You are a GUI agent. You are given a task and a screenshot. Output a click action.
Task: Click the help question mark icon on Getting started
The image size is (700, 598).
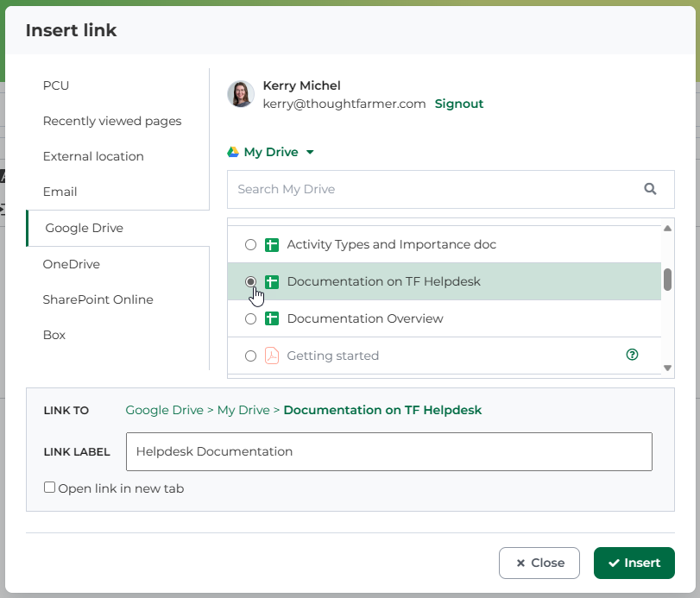point(632,355)
